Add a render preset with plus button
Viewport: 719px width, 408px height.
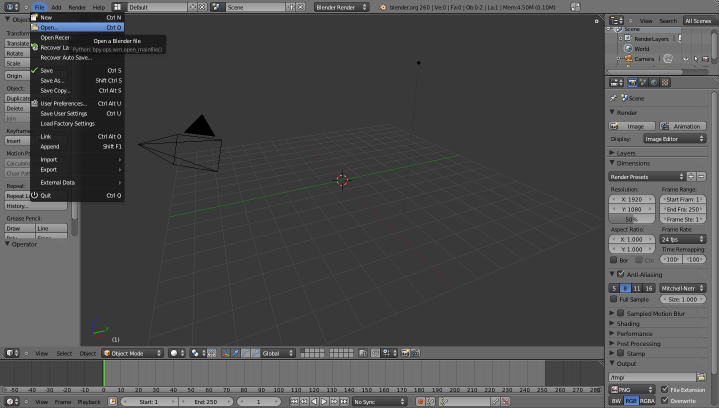[691, 176]
